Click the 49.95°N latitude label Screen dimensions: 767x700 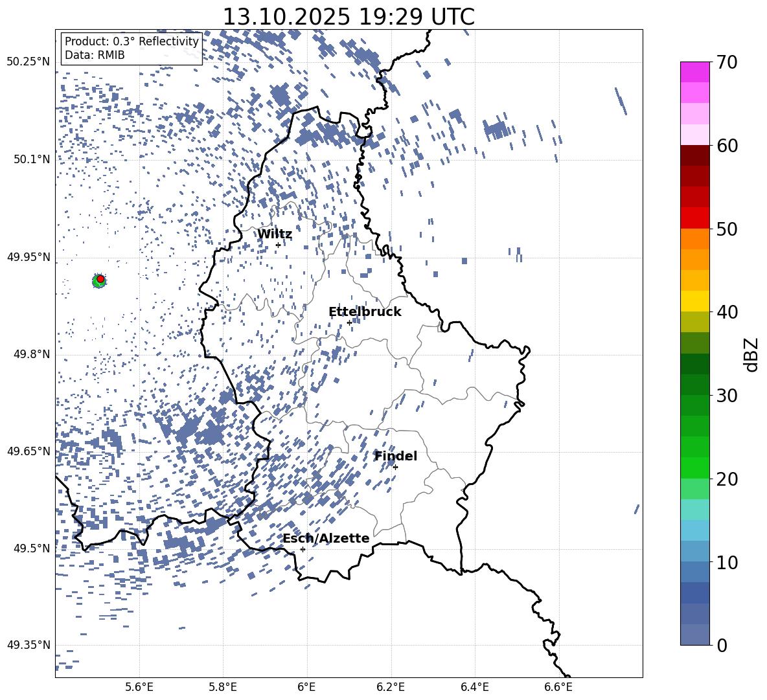click(29, 257)
